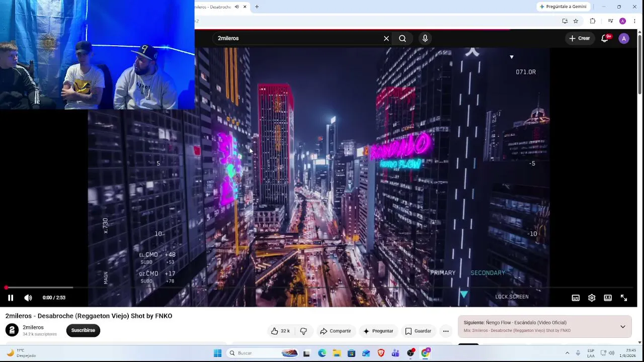Open the Chrome profile avatar

[x=622, y=21]
